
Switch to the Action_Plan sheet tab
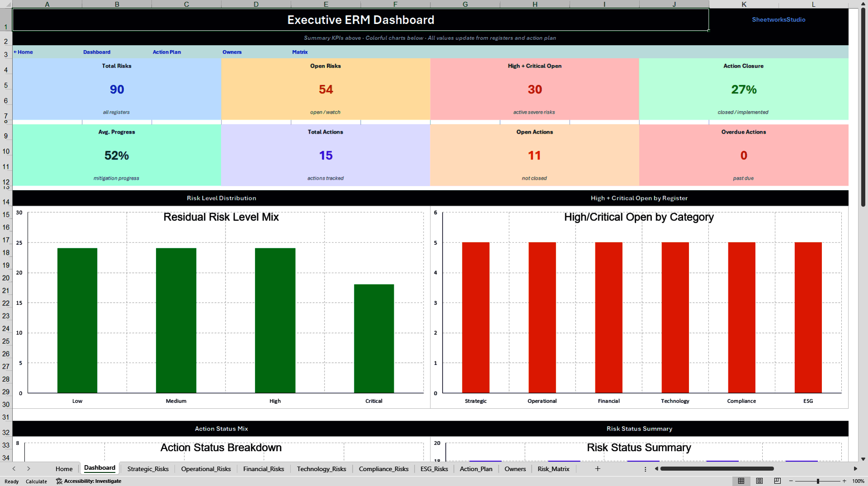[476, 469]
